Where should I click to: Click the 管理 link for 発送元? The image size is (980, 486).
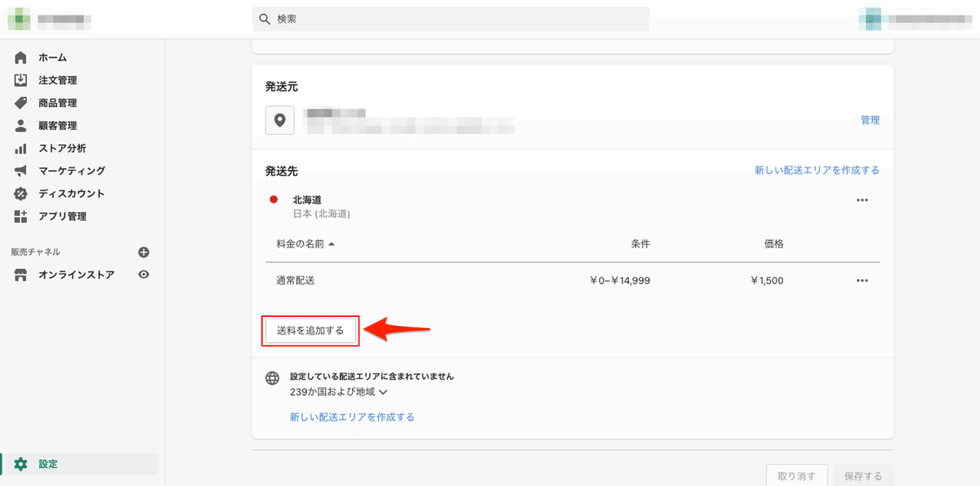[870, 120]
